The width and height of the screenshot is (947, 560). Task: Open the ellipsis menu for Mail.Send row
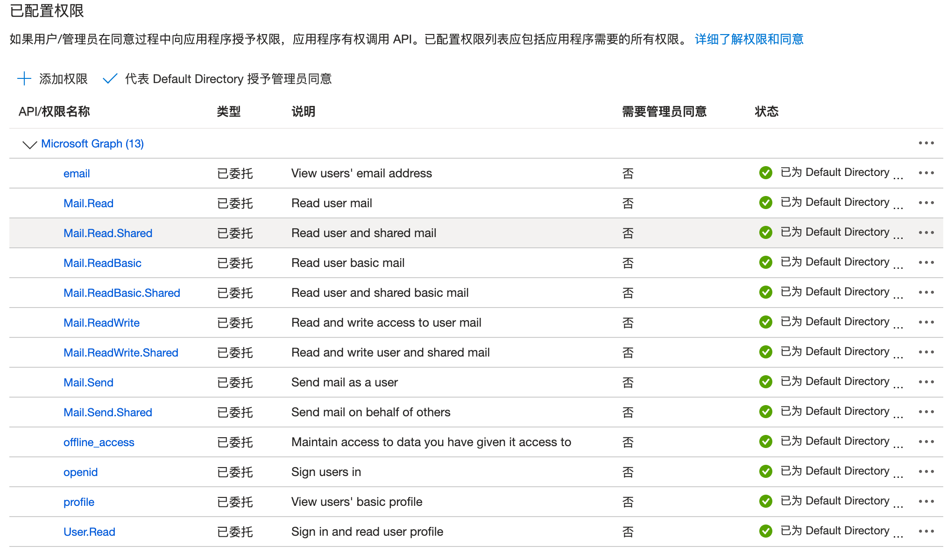[x=926, y=382]
